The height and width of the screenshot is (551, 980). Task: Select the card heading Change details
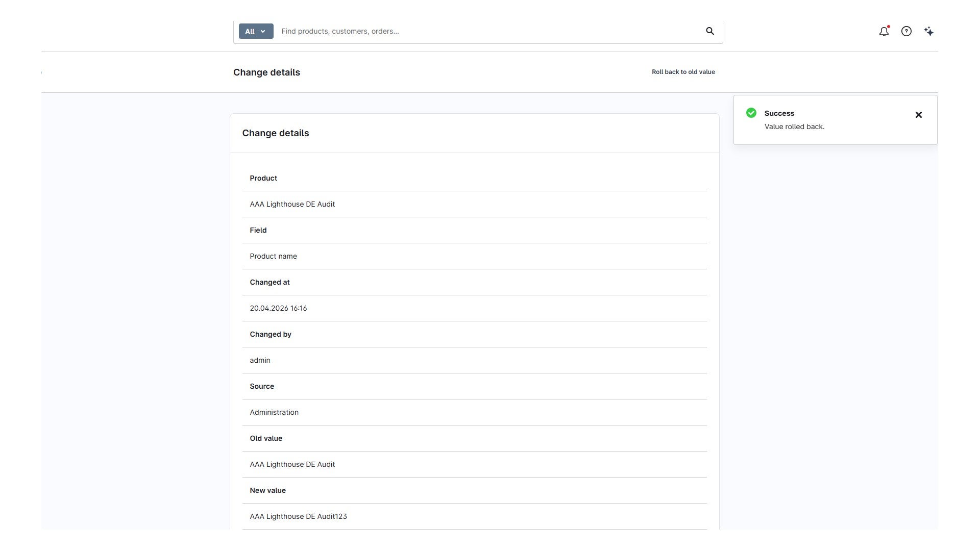tap(276, 133)
